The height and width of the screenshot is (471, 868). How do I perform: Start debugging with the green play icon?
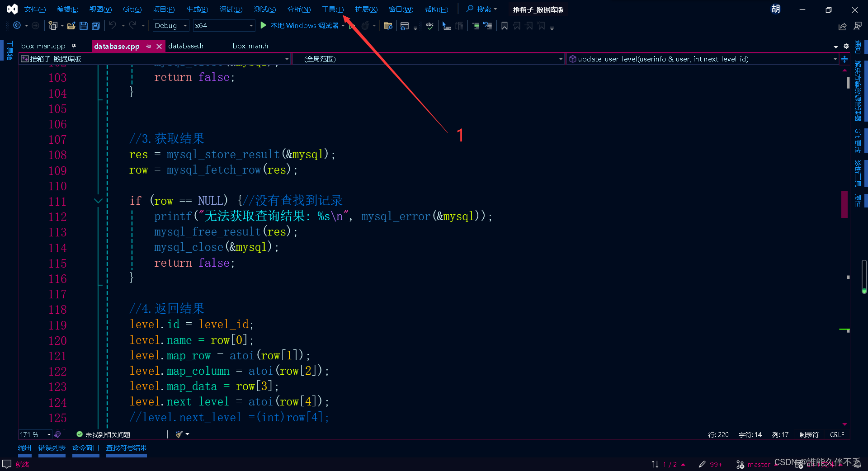pos(264,25)
